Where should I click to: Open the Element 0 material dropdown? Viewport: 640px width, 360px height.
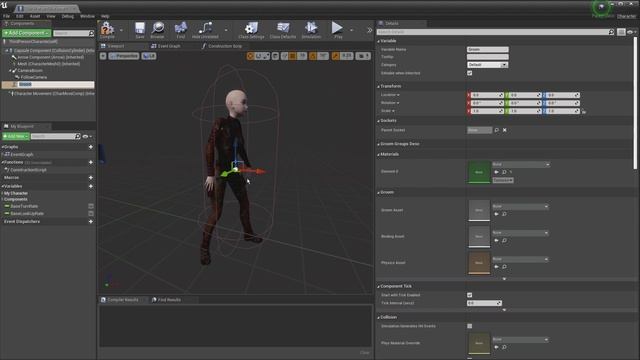tap(521, 164)
